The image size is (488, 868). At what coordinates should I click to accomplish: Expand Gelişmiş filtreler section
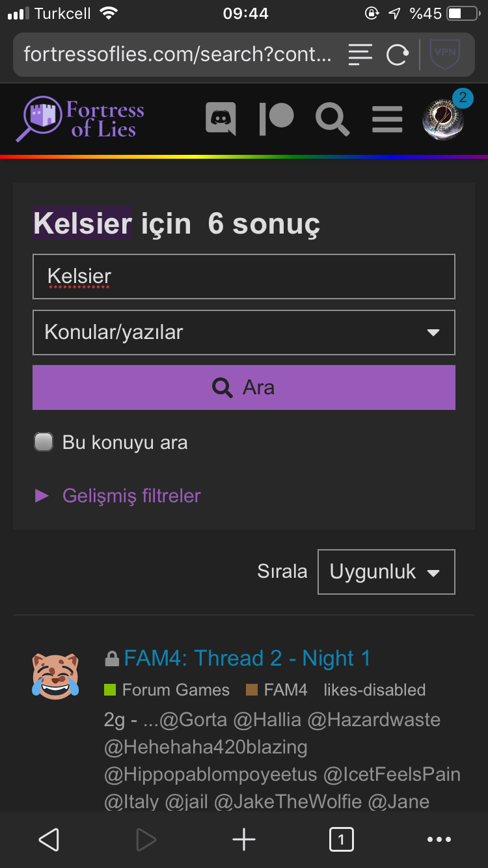tap(118, 496)
